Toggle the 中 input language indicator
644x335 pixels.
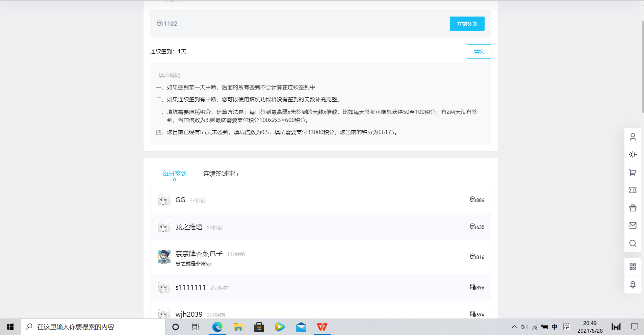point(555,327)
